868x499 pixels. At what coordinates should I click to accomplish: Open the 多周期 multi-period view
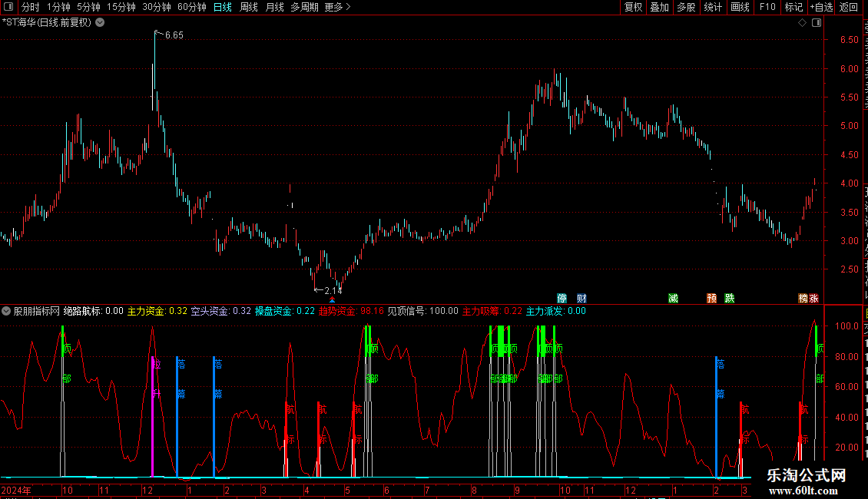click(304, 7)
